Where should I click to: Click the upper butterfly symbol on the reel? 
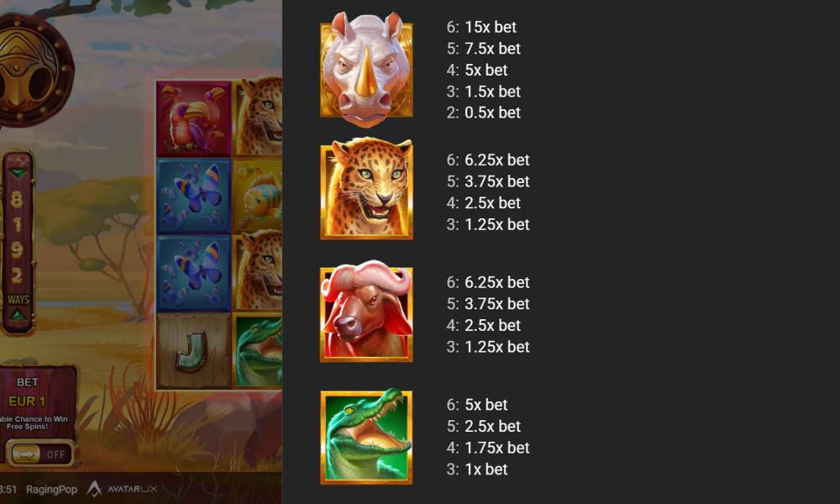pos(194,196)
